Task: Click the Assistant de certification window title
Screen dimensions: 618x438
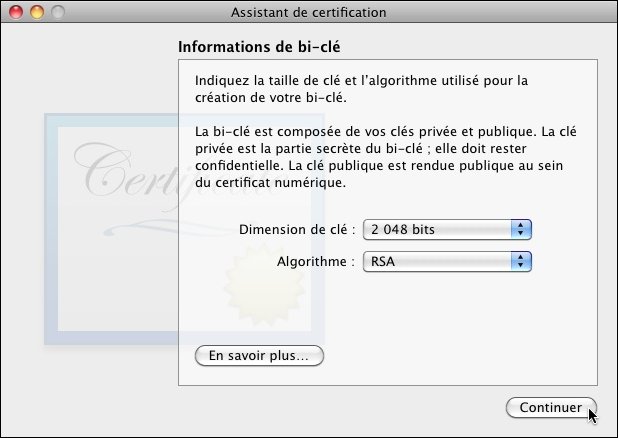Action: pos(309,12)
